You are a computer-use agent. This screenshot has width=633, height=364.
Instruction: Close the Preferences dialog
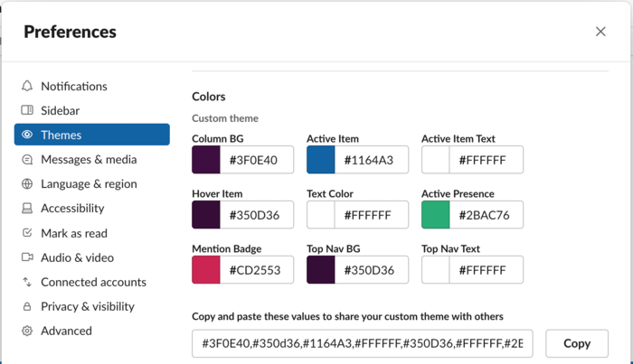pyautogui.click(x=600, y=32)
